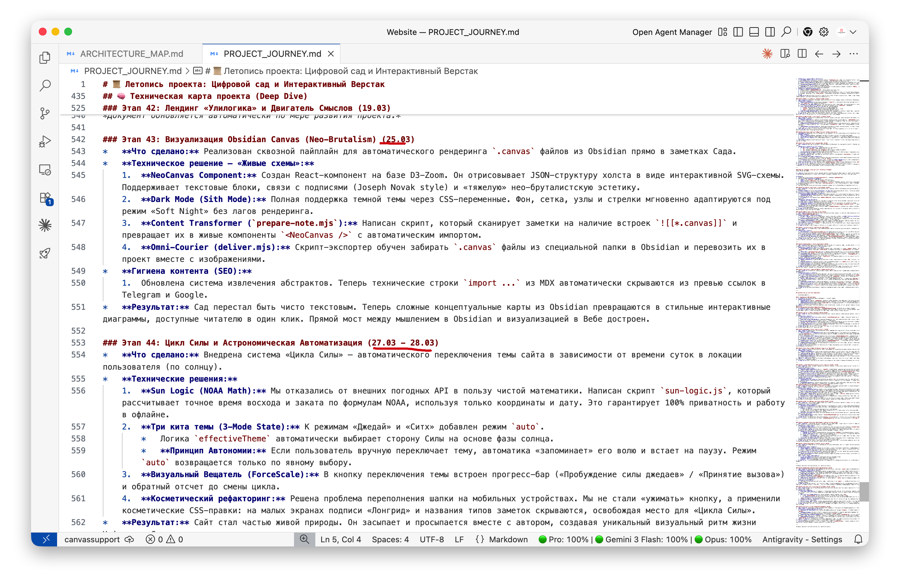Open the Run and Debug view
The width and height of the screenshot is (900, 588).
[45, 141]
